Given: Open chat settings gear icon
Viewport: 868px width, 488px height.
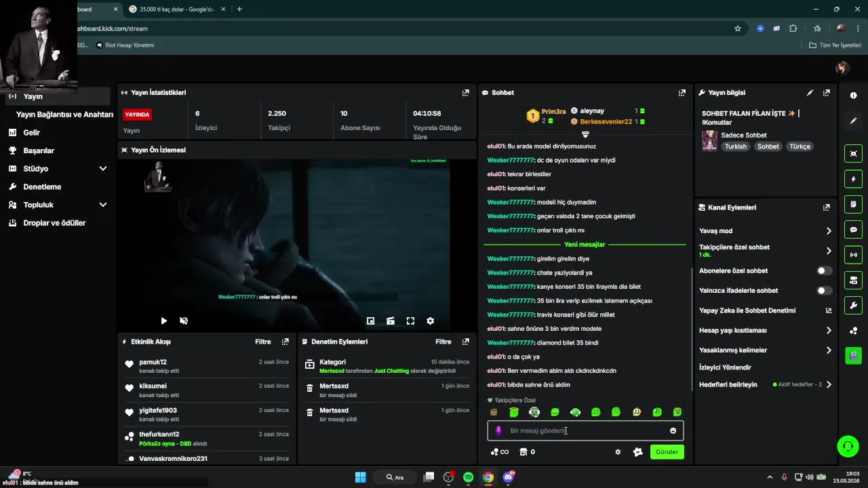Looking at the screenshot, I should click(x=618, y=452).
